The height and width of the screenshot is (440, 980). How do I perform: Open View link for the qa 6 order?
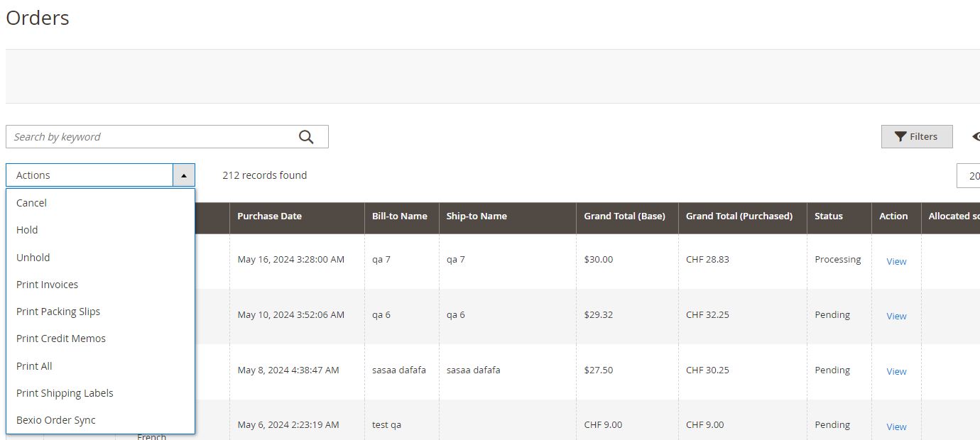click(896, 316)
